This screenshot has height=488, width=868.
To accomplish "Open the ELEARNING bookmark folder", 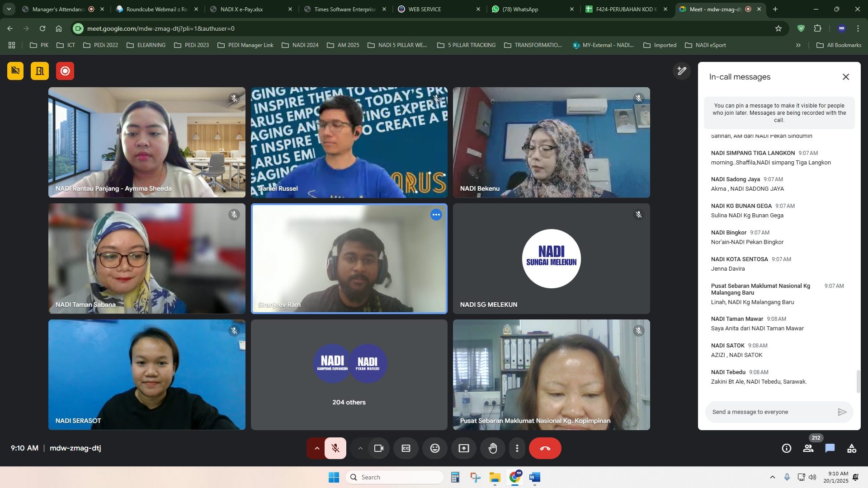I will (146, 45).
